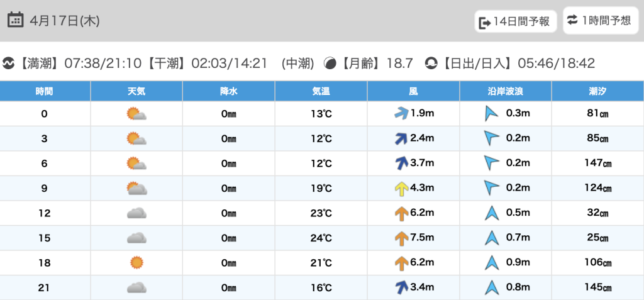Click the yellow wind arrow for 4.3m
The image size is (644, 300).
(400, 188)
